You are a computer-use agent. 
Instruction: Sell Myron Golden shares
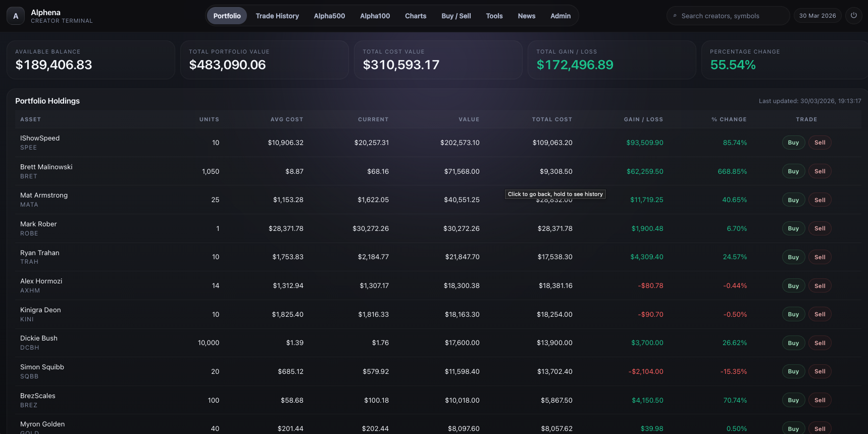(x=820, y=428)
